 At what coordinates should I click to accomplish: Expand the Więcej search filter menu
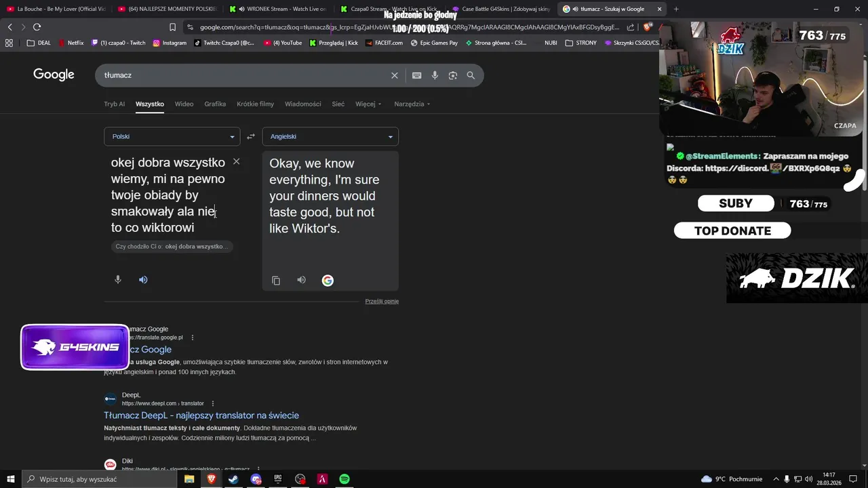368,104
